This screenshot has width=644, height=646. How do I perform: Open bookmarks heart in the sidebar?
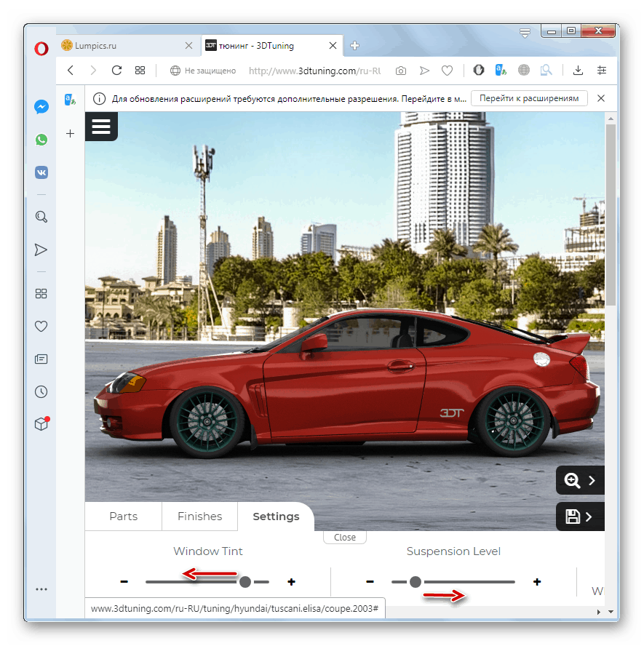click(x=41, y=326)
